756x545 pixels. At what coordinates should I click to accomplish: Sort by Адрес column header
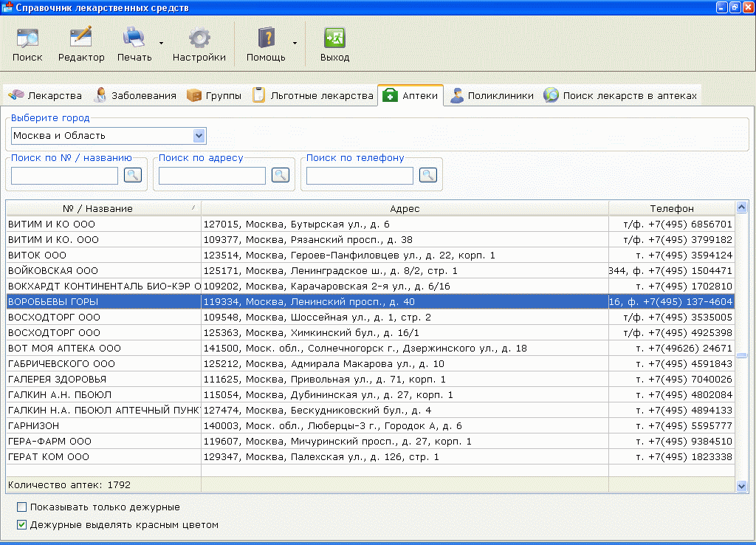click(x=405, y=208)
